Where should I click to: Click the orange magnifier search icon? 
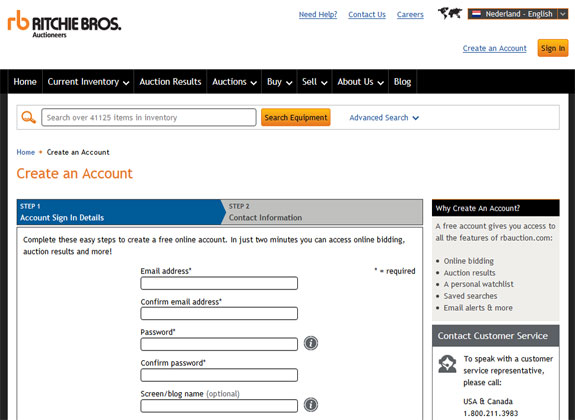(x=29, y=117)
